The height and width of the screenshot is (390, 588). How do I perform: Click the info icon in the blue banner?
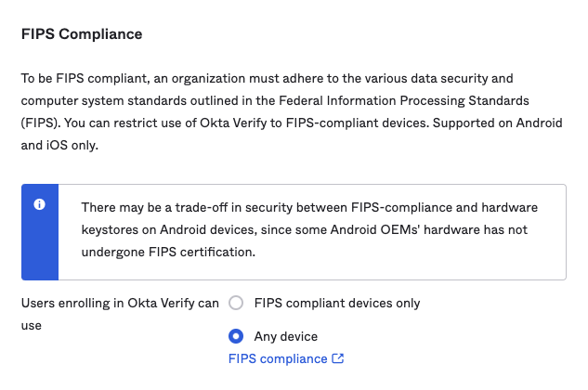tap(39, 204)
